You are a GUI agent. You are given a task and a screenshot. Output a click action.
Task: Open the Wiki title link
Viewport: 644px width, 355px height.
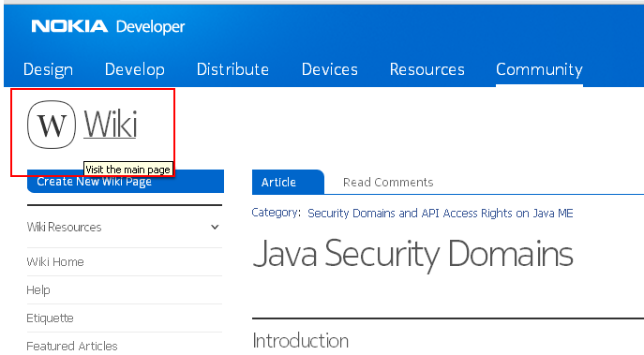tap(110, 125)
